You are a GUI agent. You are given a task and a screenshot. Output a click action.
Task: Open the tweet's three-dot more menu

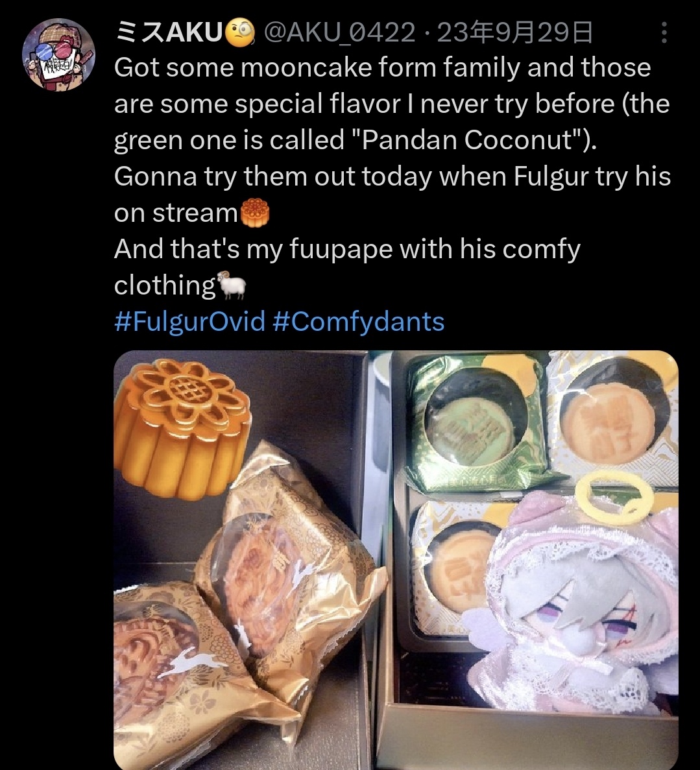pyautogui.click(x=664, y=32)
